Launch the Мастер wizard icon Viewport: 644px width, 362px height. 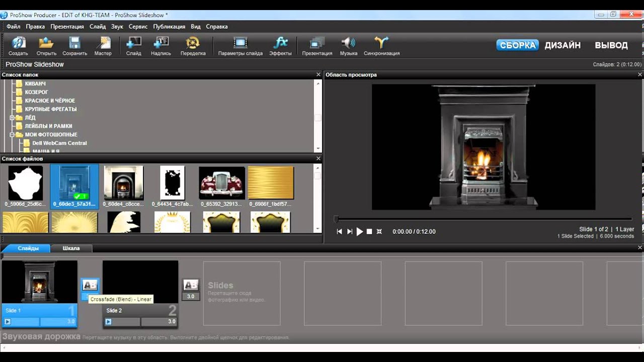pos(103,45)
